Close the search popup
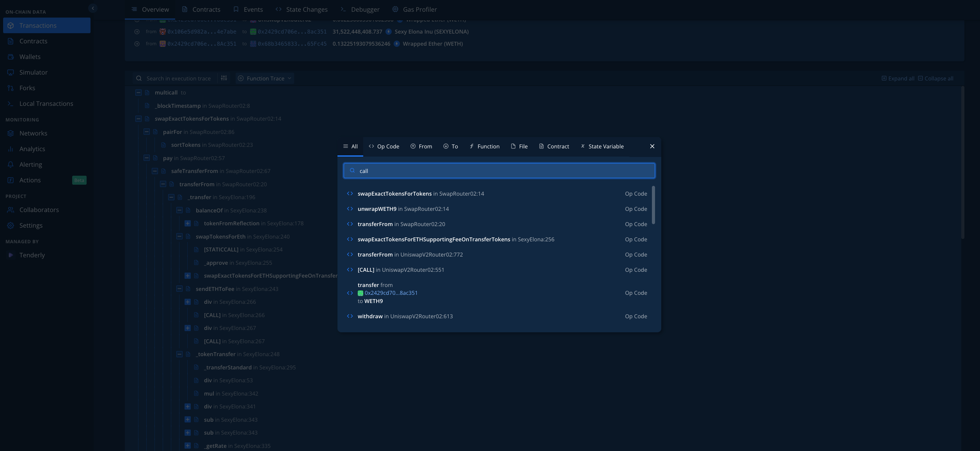Viewport: 980px width, 451px height. coord(652,146)
